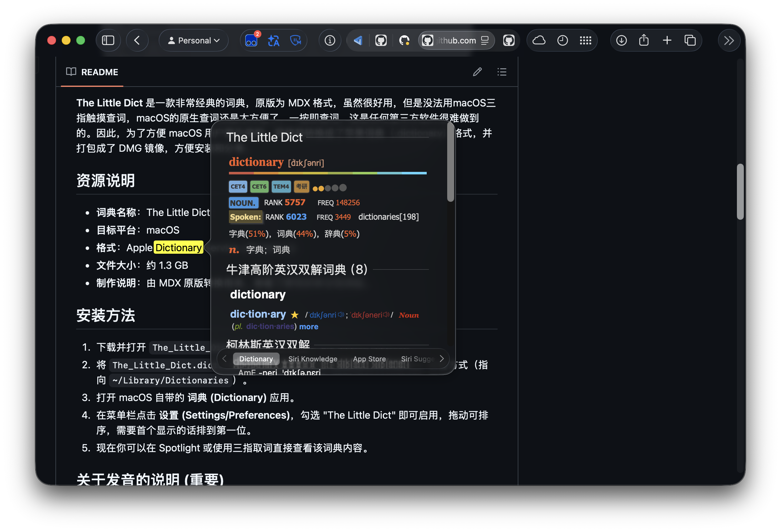Click the '目标平台: macOS' bullet
781x532 pixels.
pyautogui.click(x=138, y=230)
